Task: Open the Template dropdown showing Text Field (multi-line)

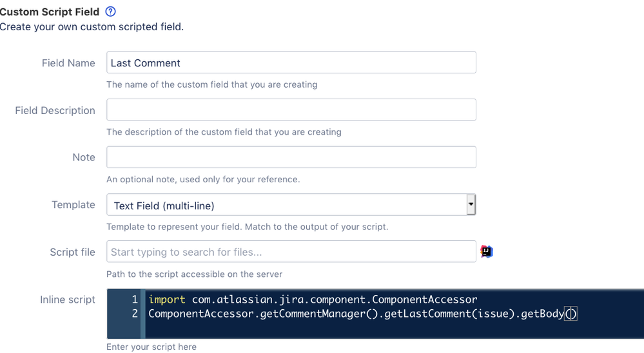Action: [x=291, y=204]
